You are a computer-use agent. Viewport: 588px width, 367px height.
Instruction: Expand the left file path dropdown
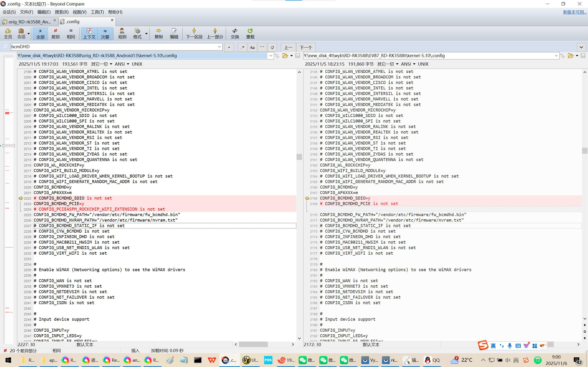pos(271,56)
